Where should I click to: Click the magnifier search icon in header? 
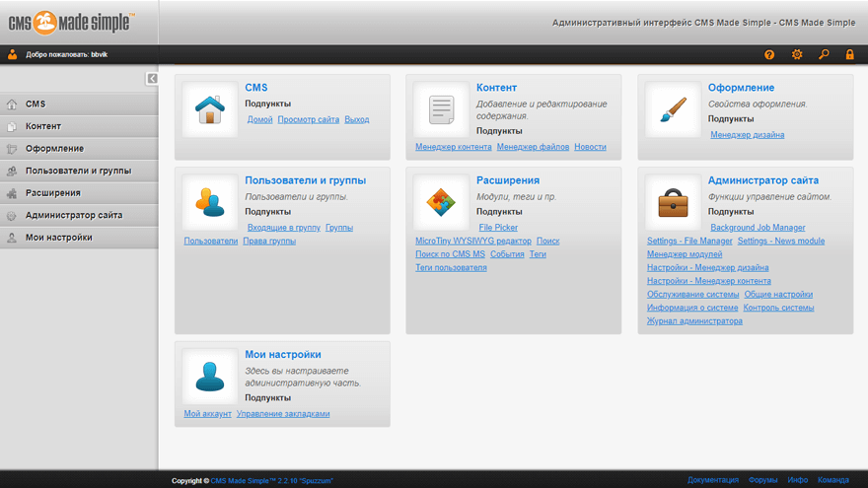[x=824, y=55]
